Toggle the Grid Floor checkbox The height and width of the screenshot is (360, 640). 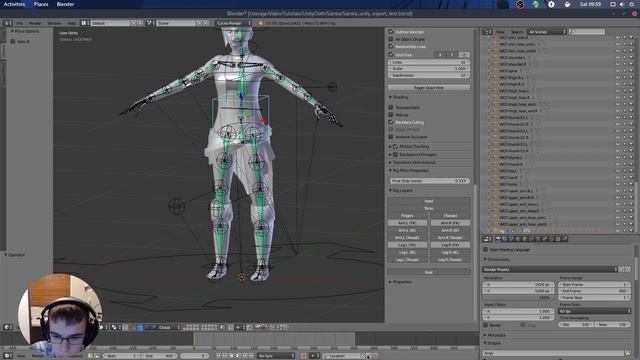point(391,54)
